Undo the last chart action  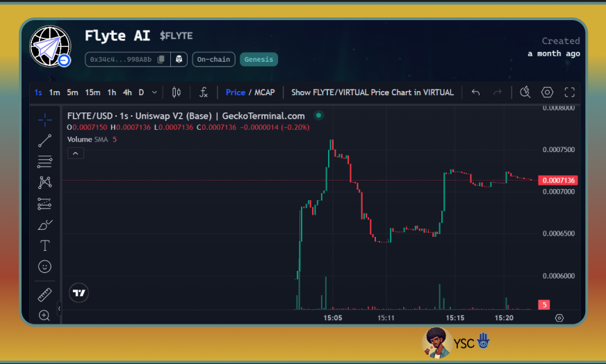pos(476,92)
